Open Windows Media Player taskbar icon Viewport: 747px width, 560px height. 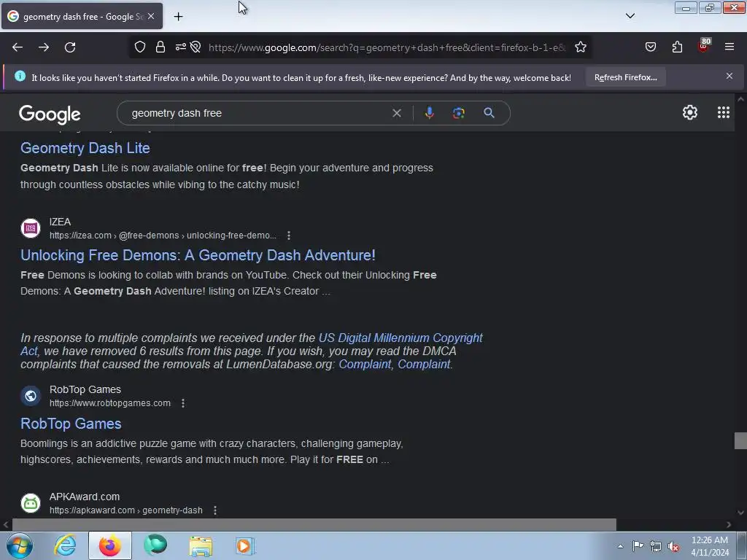[245, 545]
